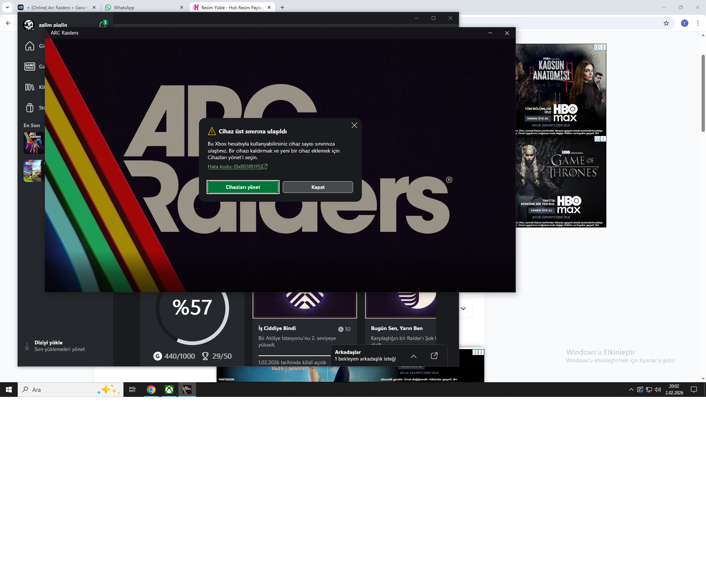Open the volume control in tray
706x588 pixels.
(658, 390)
